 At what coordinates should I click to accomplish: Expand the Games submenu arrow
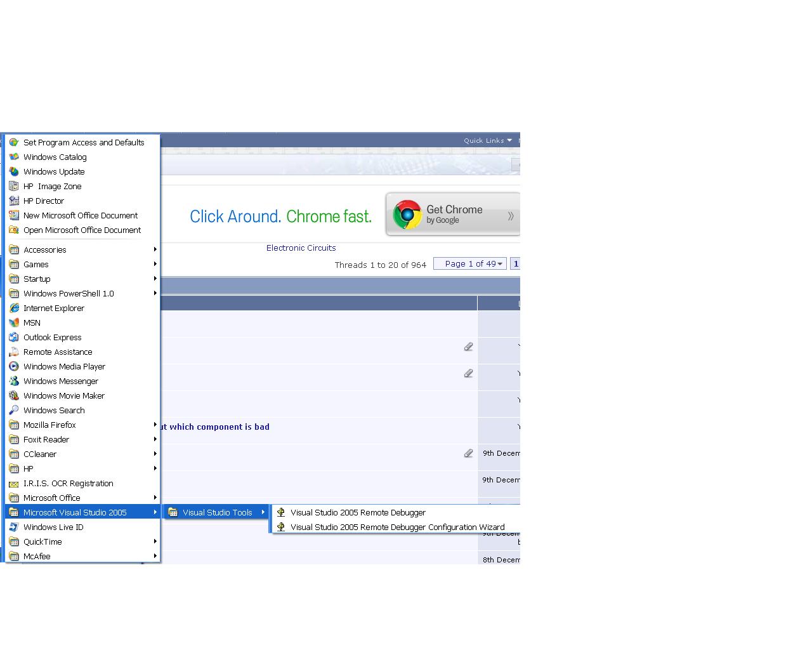pos(155,264)
